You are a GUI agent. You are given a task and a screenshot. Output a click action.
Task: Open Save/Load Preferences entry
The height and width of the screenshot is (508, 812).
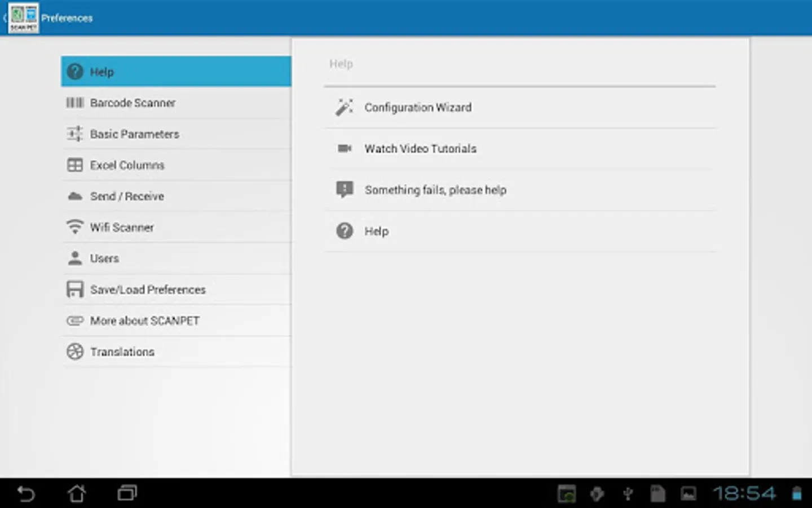pyautogui.click(x=176, y=289)
